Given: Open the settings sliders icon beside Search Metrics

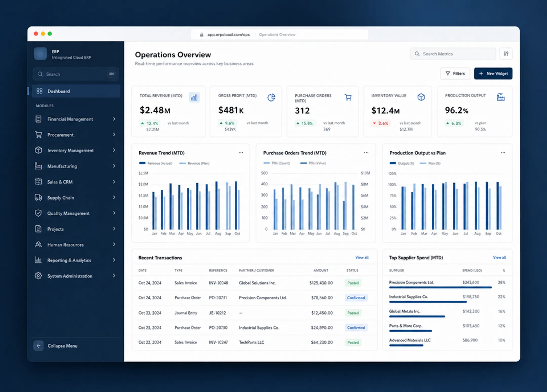Looking at the screenshot, I should coord(506,54).
